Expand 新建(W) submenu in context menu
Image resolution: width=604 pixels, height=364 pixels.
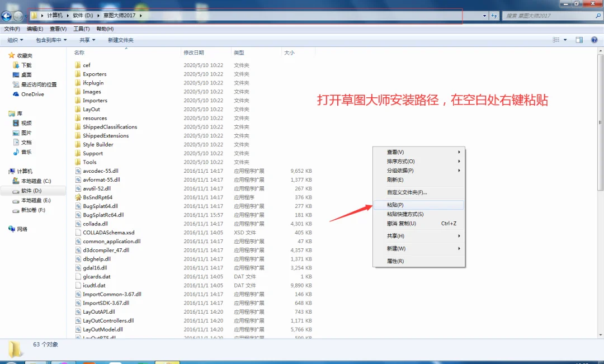(x=419, y=248)
